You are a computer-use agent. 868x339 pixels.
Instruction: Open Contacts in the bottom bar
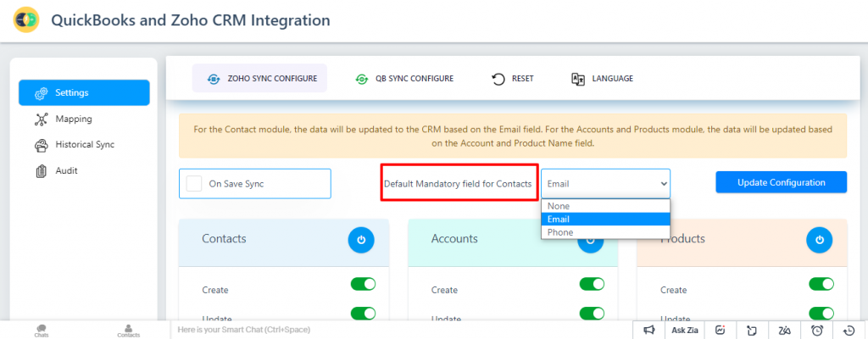[129, 331]
